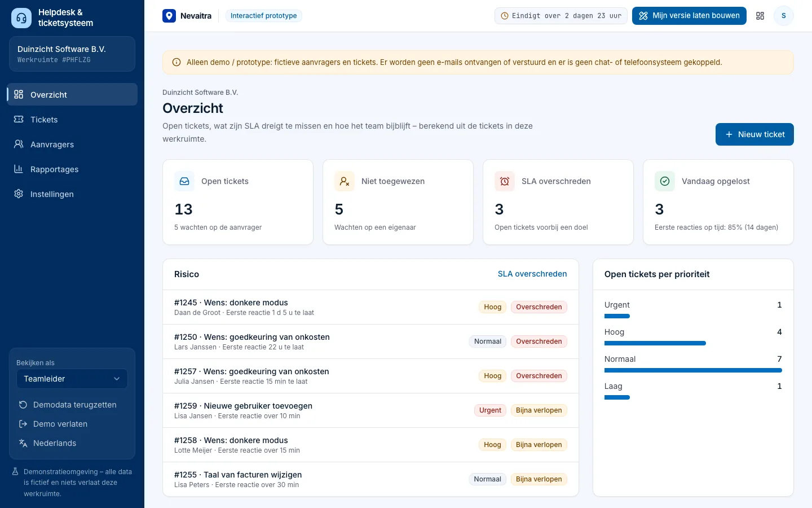Screen dimensions: 812x508
Task: Open Aanvragers in the sidebar
Action: 72,144
